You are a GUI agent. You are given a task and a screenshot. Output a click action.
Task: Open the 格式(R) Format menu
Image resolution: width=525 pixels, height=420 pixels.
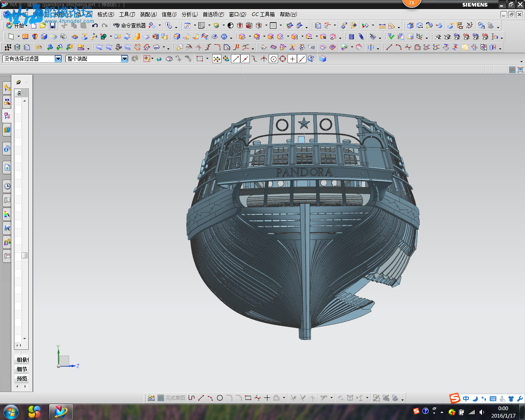tap(106, 14)
